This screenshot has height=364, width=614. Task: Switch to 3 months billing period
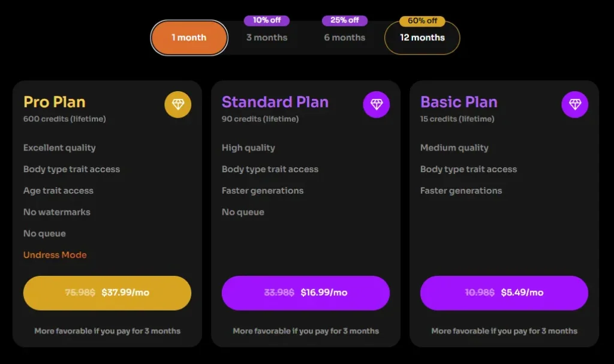pos(267,38)
